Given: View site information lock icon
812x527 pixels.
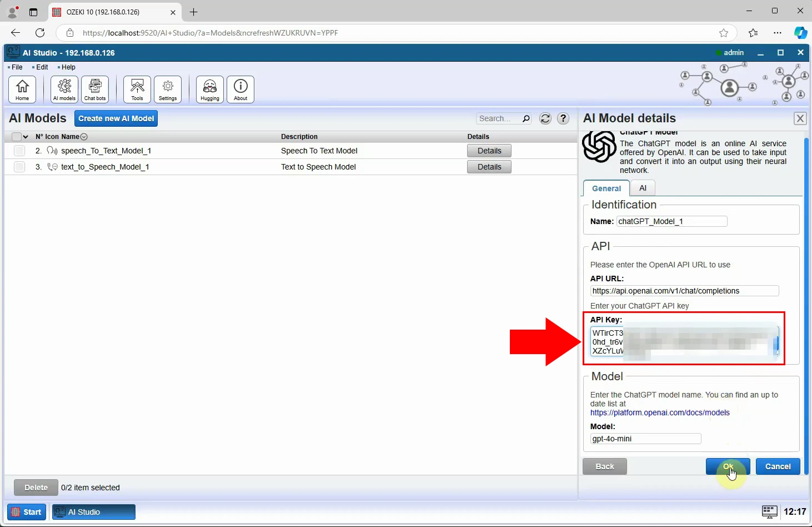Looking at the screenshot, I should coord(70,33).
